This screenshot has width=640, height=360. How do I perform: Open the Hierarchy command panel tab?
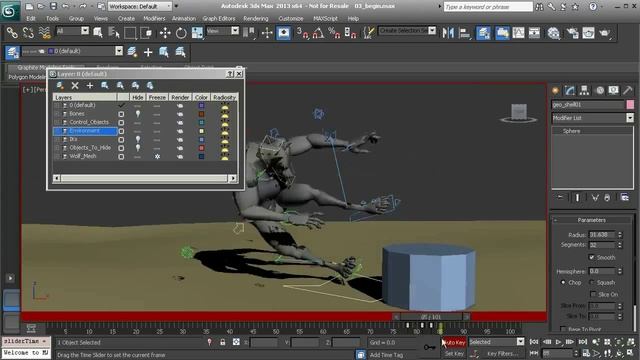click(x=584, y=90)
